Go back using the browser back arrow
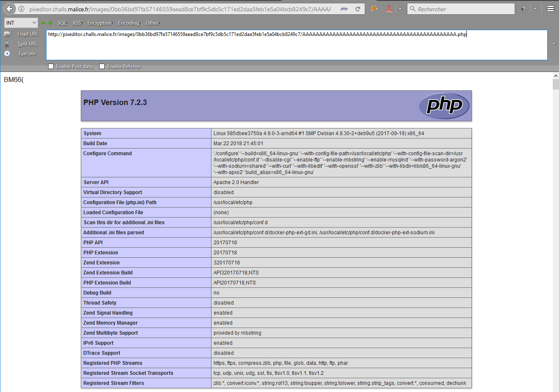The image size is (559, 392). [x=9, y=9]
